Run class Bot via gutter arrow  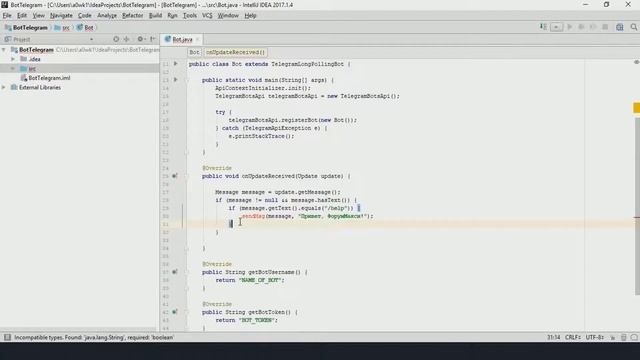tap(176, 64)
